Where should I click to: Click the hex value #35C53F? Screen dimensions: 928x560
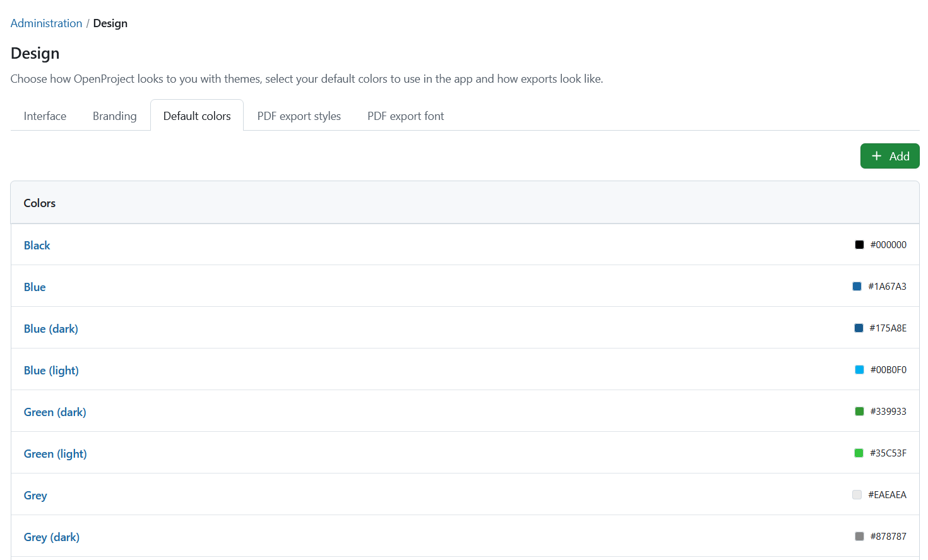point(888,453)
